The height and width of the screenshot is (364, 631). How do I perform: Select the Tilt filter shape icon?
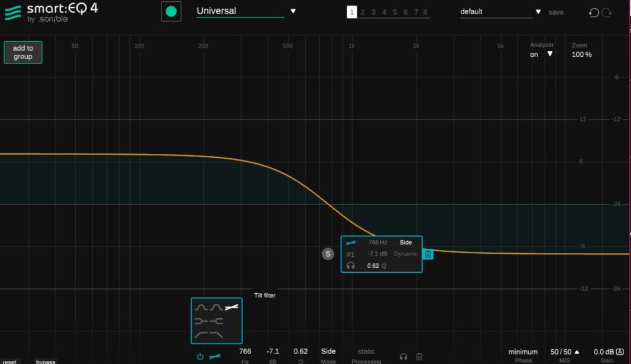232,306
